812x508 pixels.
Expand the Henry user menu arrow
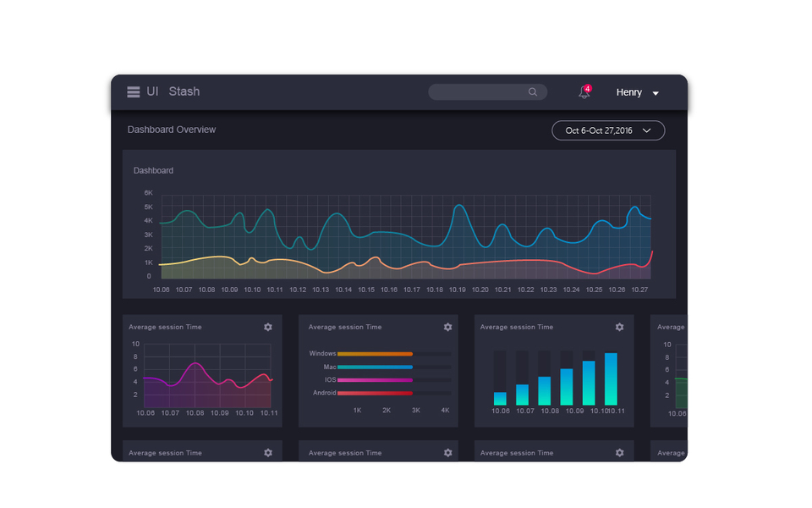coord(656,93)
